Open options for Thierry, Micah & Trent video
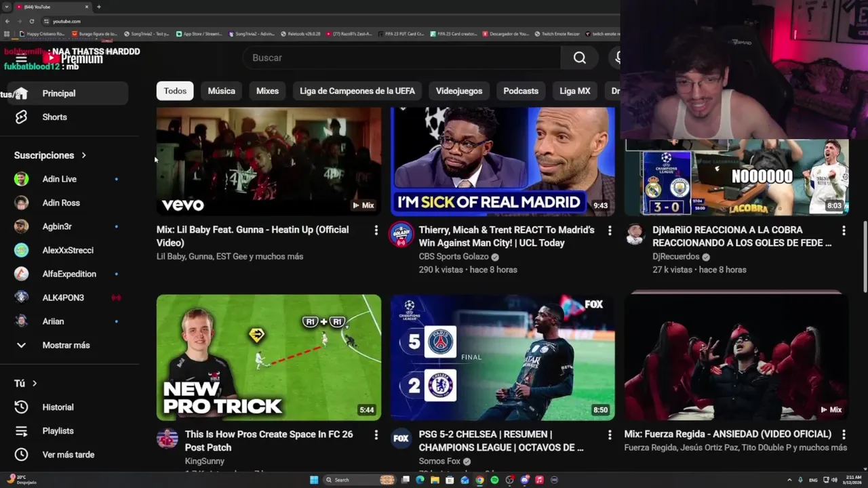 click(610, 230)
